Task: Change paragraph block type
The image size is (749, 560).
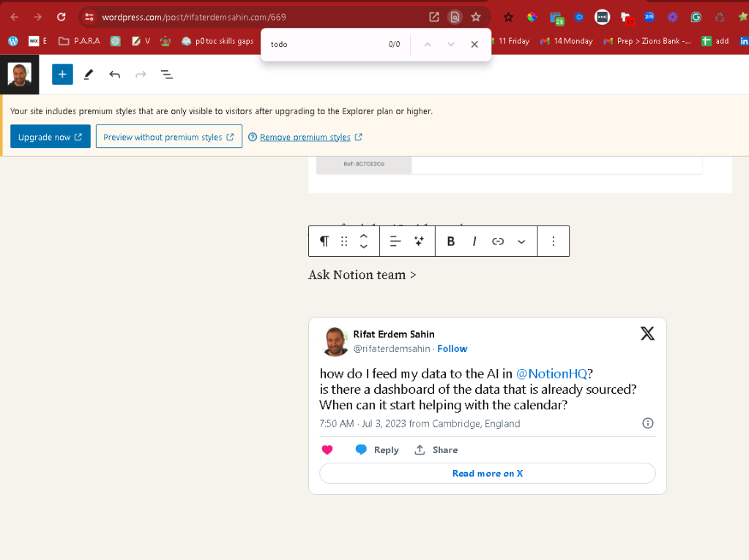Action: 324,241
